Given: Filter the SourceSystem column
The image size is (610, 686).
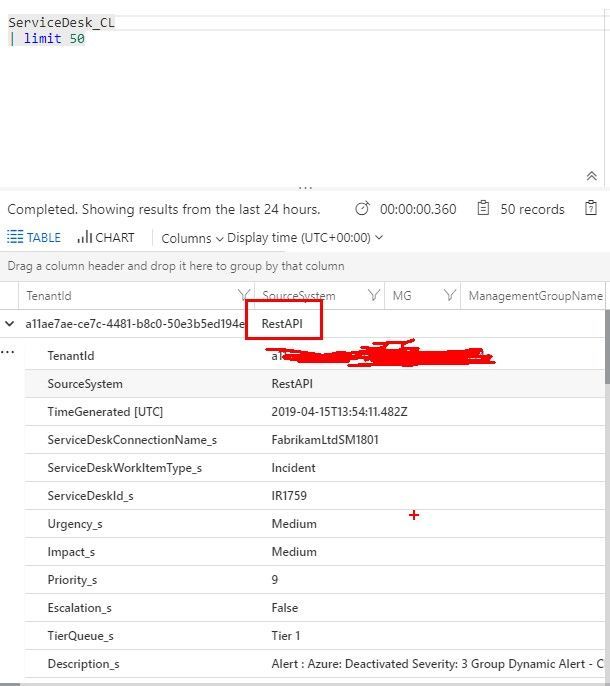Looking at the screenshot, I should (x=373, y=295).
